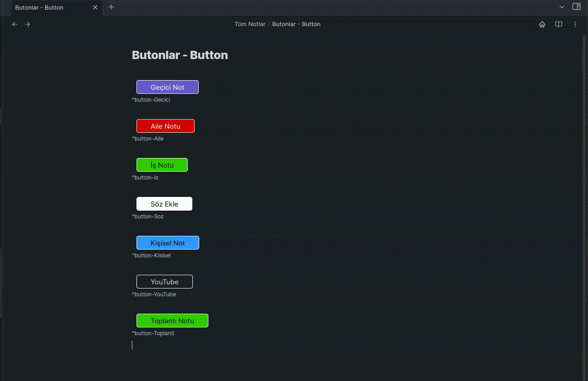Click Butonlar - Button breadcrumb title

(296, 24)
